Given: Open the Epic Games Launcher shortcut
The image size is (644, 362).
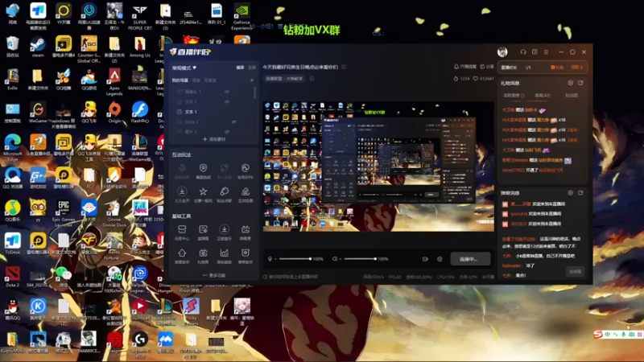Looking at the screenshot, I should pyautogui.click(x=64, y=213).
